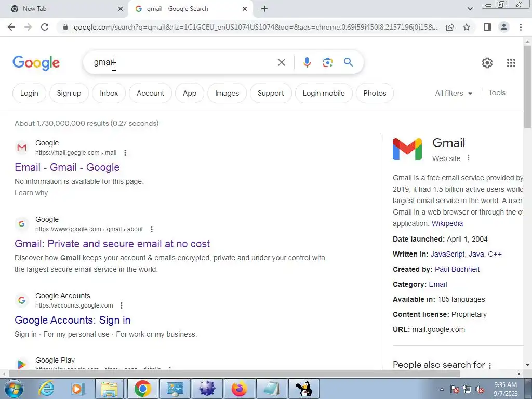Click the penguin icon in the taskbar

tap(303, 389)
